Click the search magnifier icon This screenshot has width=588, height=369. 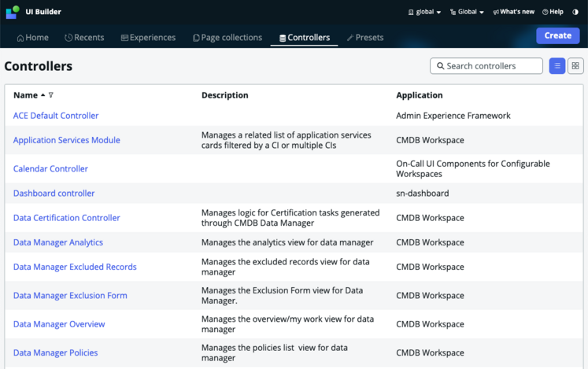pos(441,66)
